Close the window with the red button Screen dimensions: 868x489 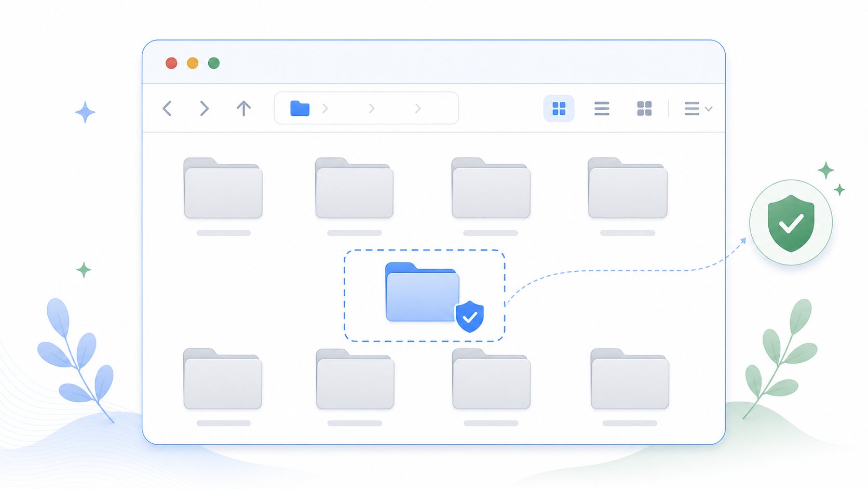[171, 63]
